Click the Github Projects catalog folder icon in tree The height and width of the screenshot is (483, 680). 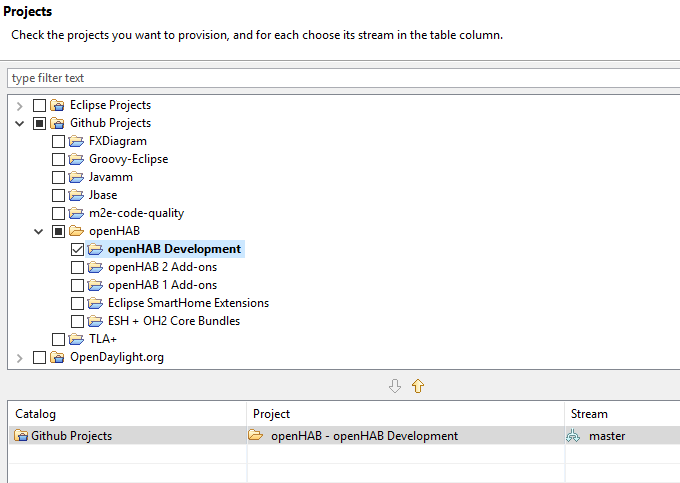click(57, 123)
